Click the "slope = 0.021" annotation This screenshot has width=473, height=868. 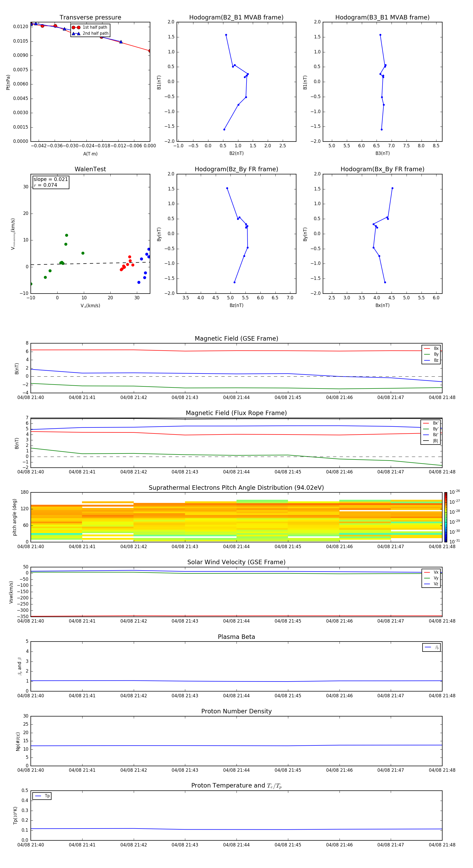(x=50, y=179)
